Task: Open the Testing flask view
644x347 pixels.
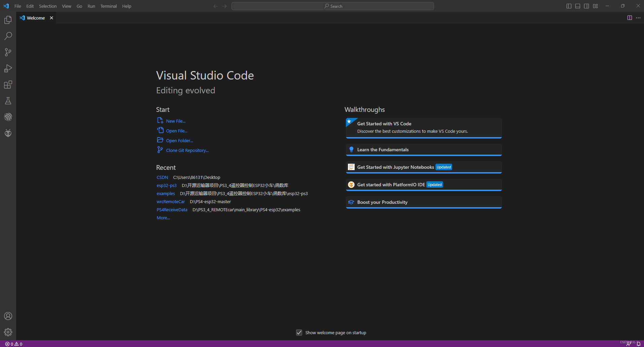Action: (8, 101)
